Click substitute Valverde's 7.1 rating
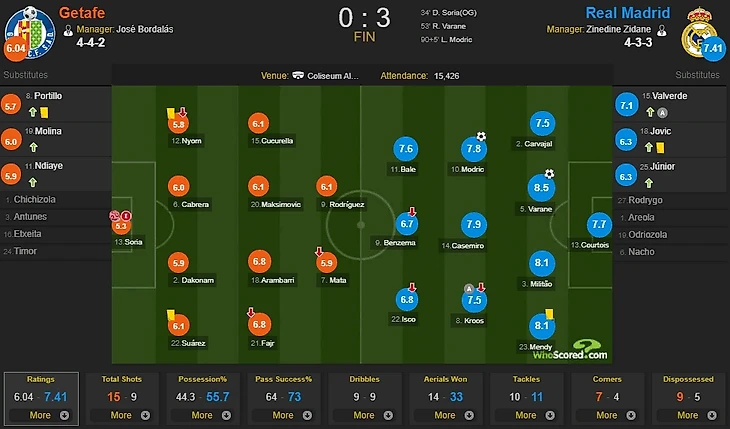 click(627, 104)
